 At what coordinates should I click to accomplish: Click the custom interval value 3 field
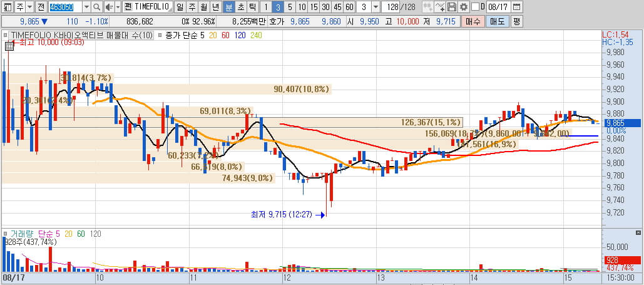pyautogui.click(x=364, y=7)
